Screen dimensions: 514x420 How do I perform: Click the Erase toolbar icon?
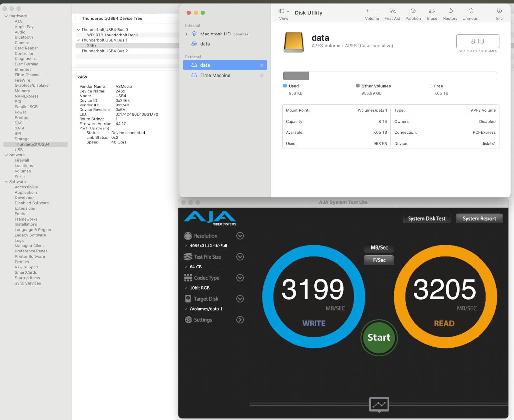click(x=432, y=11)
